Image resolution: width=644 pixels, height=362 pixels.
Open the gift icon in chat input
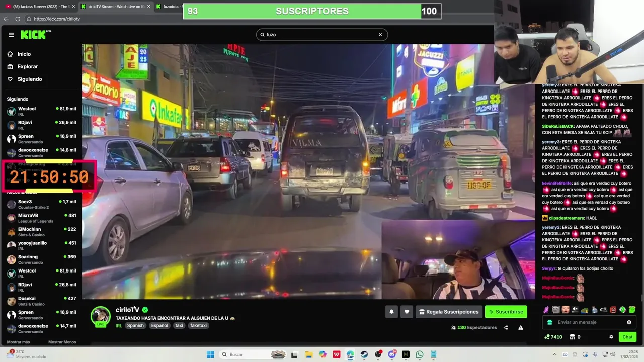(x=549, y=322)
